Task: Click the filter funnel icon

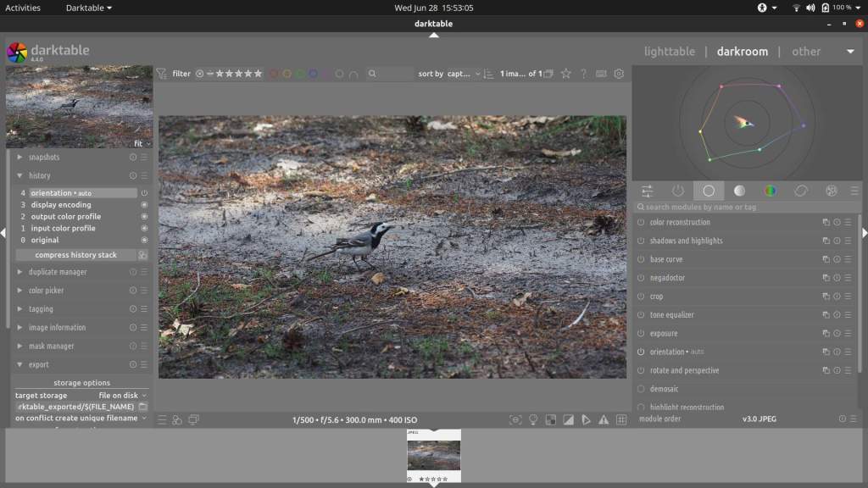Action: pos(162,74)
